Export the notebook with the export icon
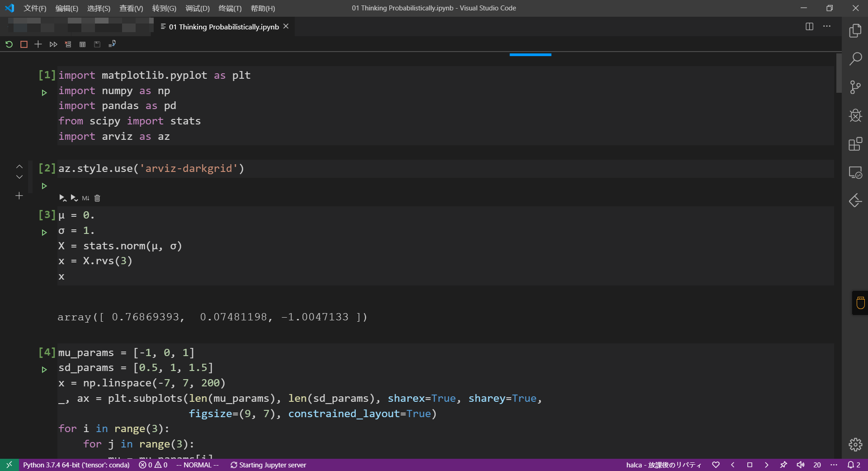This screenshot has height=471, width=868. coord(112,44)
